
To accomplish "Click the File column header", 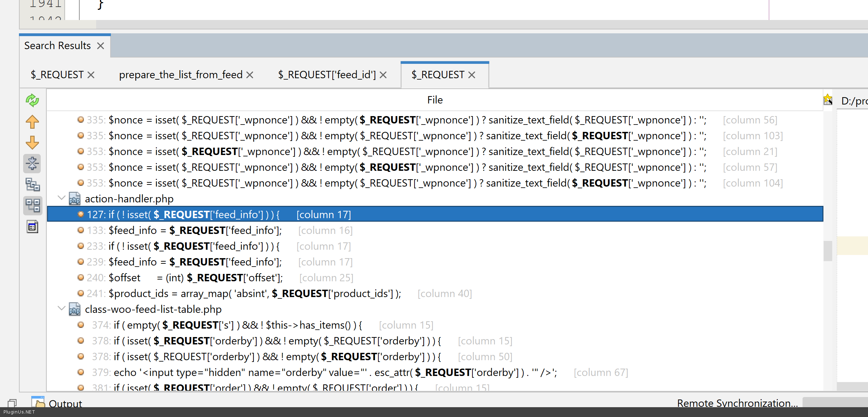I will (435, 100).
